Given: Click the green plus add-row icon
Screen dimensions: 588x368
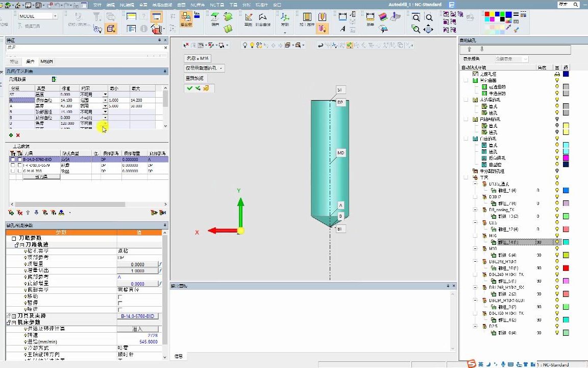Looking at the screenshot, I should coord(11,135).
